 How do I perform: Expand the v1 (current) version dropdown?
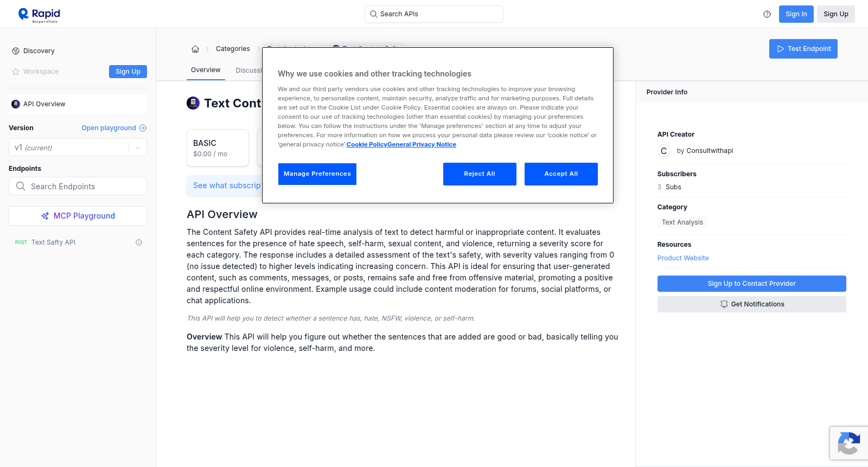(x=78, y=148)
